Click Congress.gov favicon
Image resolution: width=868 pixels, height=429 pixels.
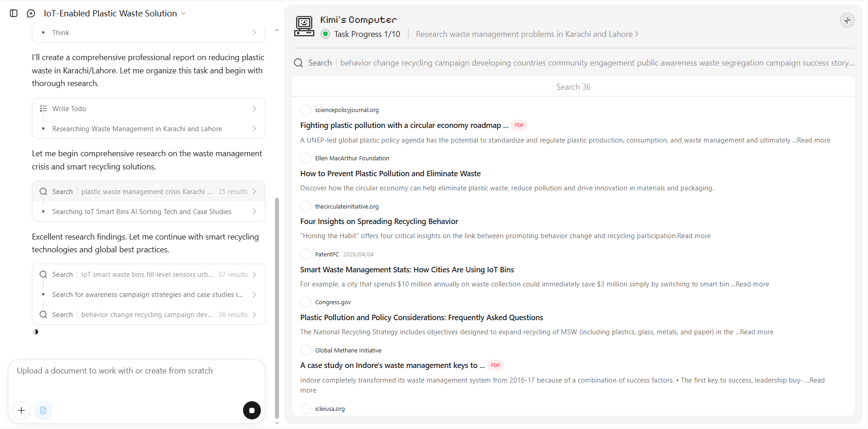coord(306,302)
